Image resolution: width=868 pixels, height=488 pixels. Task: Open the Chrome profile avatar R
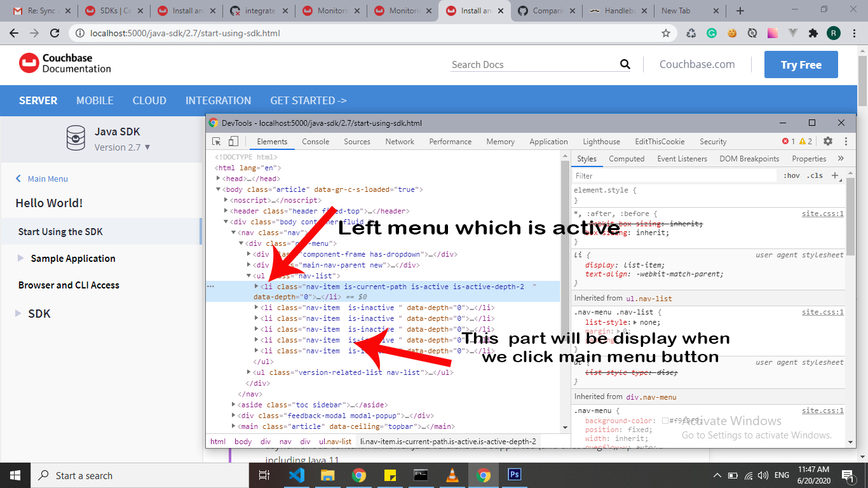click(833, 33)
